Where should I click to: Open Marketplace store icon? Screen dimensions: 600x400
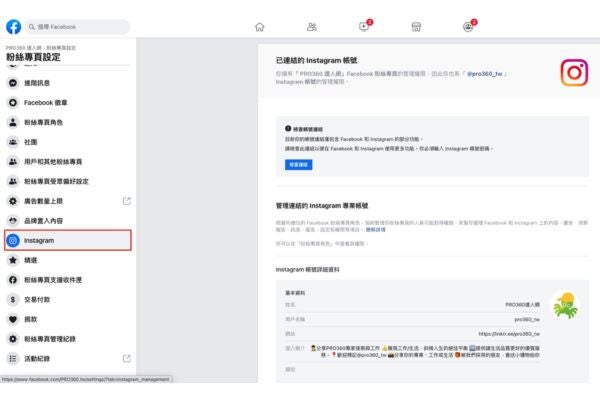click(416, 27)
